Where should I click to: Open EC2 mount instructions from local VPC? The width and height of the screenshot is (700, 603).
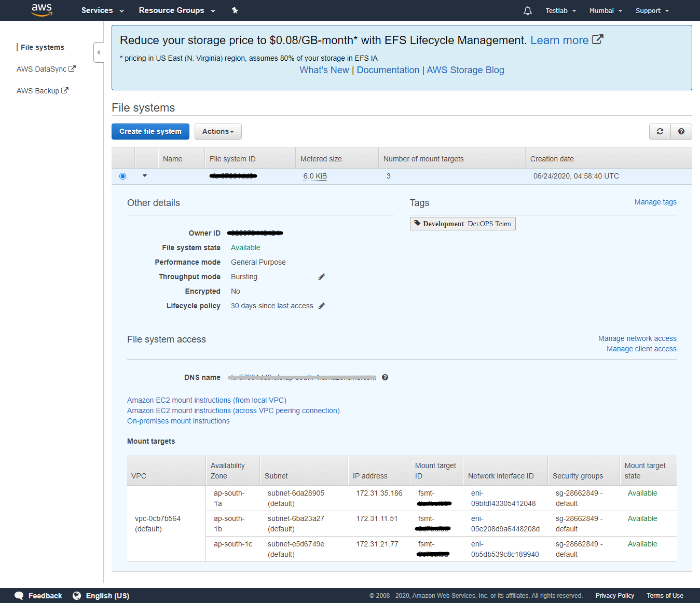pyautogui.click(x=207, y=400)
